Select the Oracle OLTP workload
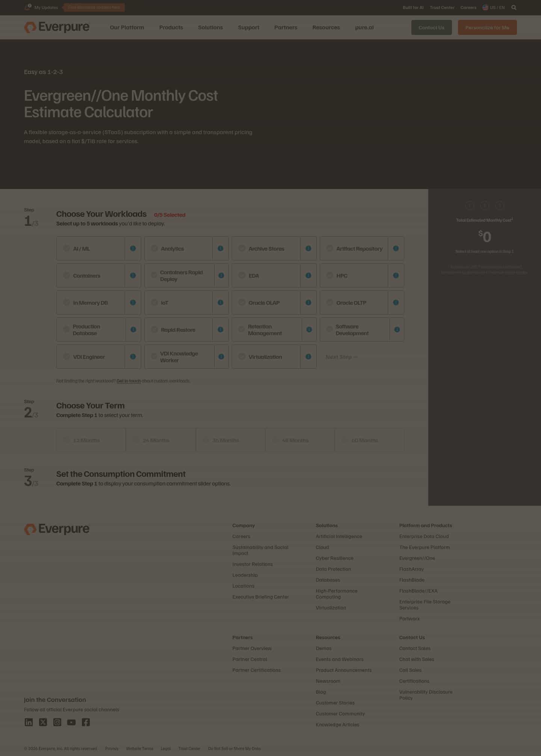Screen dimensions: 541x756 pos(354,302)
